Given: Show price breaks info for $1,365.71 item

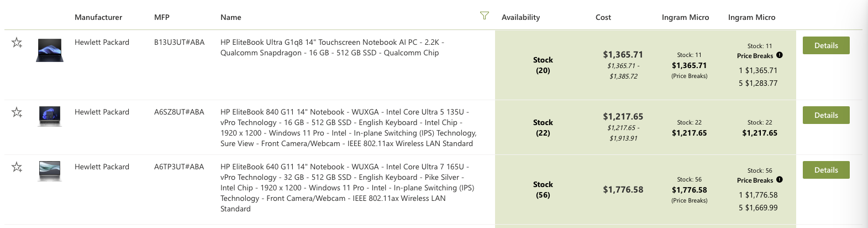Looking at the screenshot, I should point(779,55).
